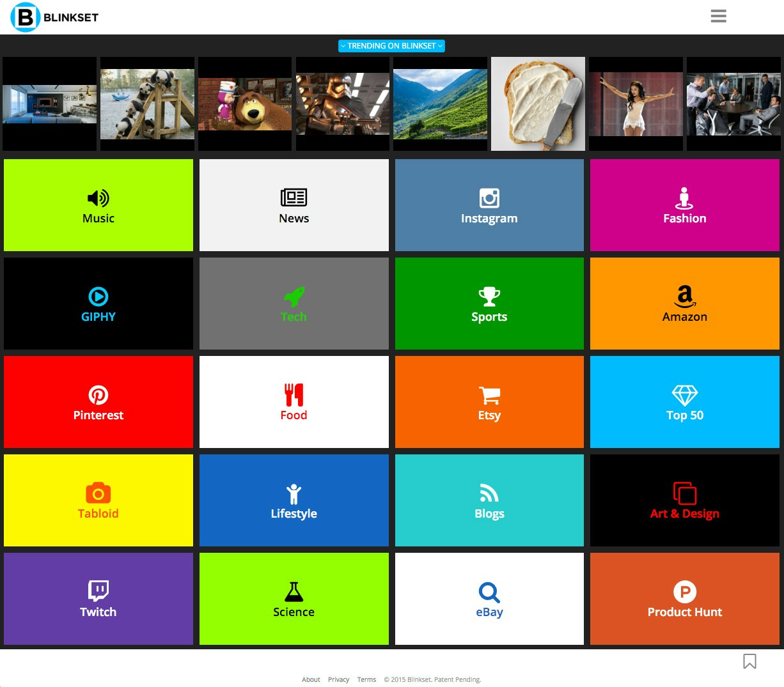The width and height of the screenshot is (784, 687).
Task: Click the Instagram camera icon
Action: click(x=489, y=198)
